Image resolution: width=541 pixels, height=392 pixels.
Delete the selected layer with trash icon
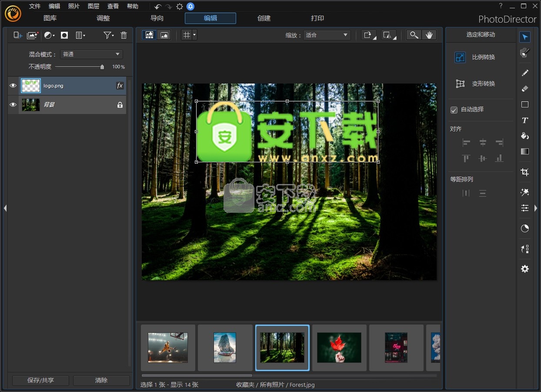coord(124,36)
